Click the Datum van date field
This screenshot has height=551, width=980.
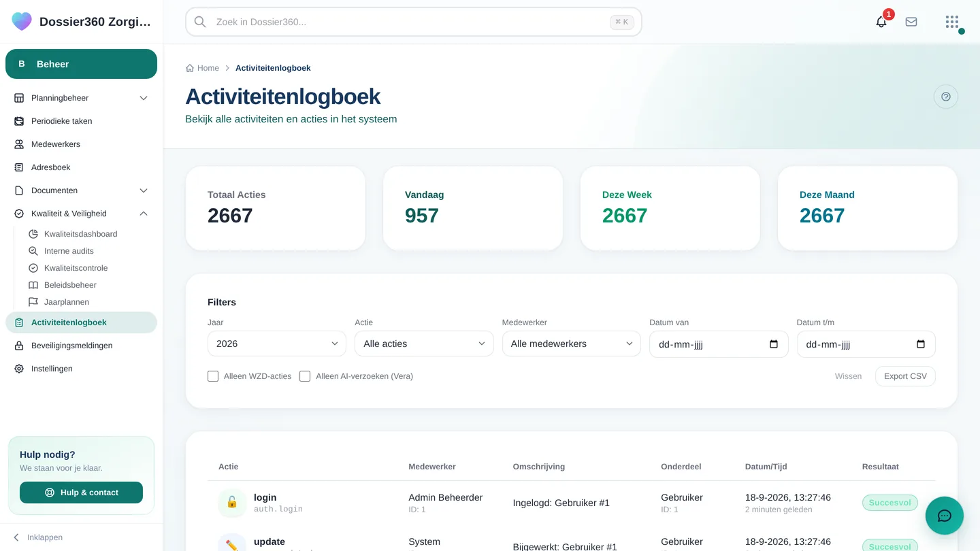click(719, 344)
